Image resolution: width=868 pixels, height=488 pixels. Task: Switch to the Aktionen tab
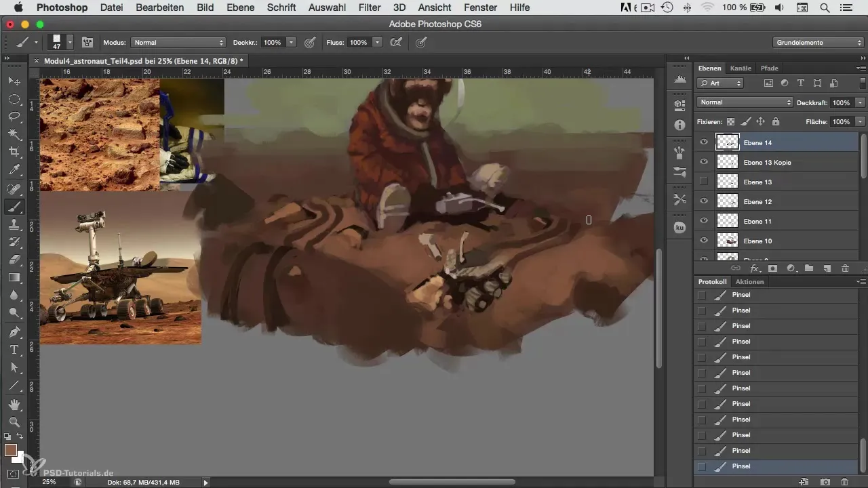coord(749,281)
